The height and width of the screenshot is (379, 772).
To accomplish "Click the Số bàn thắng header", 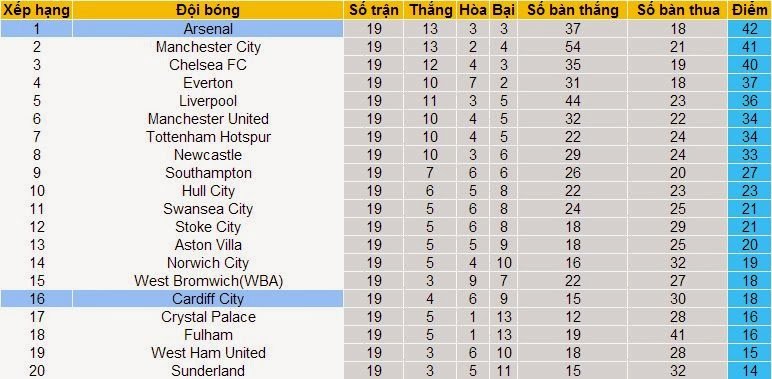I will click(573, 10).
